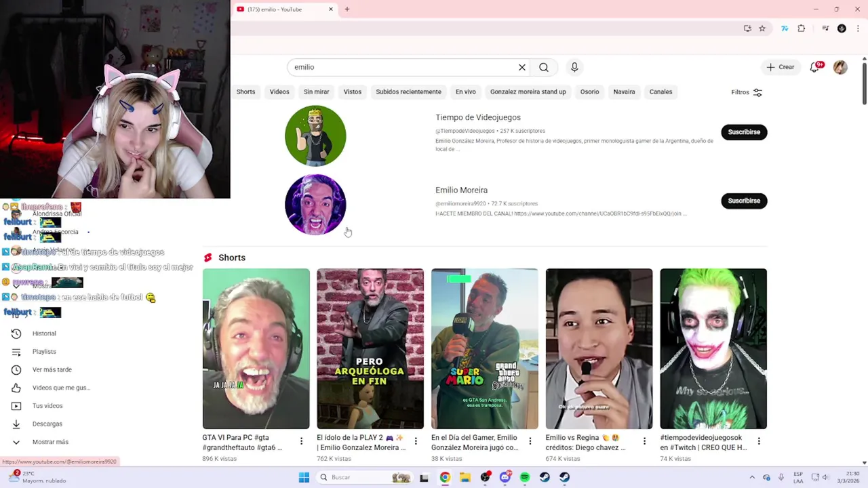The height and width of the screenshot is (488, 868).
Task: Click the Windows taskbar Buscar search box
Action: coord(365,477)
